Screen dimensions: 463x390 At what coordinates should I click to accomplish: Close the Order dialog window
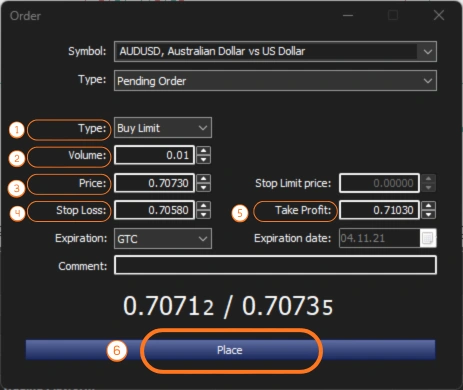point(439,15)
